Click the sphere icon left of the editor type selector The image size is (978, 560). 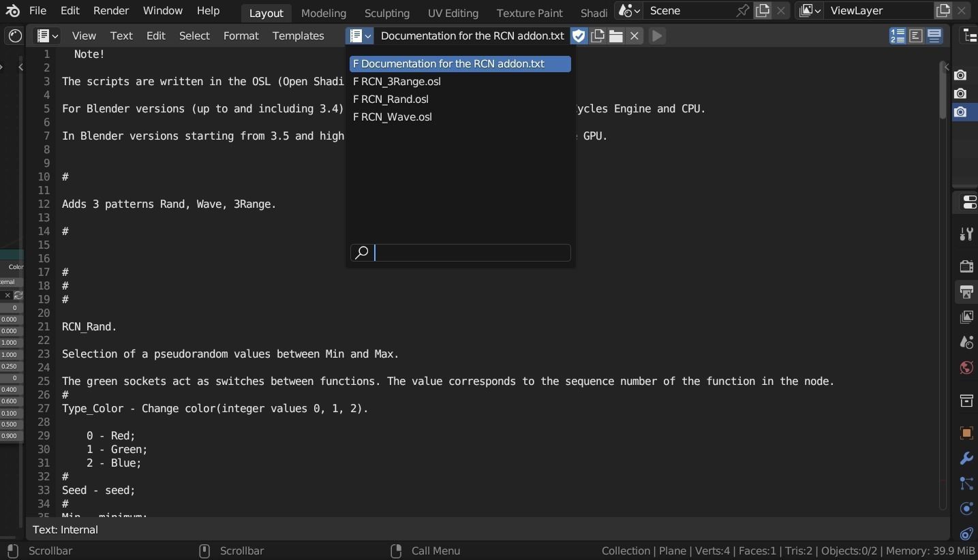pos(15,36)
